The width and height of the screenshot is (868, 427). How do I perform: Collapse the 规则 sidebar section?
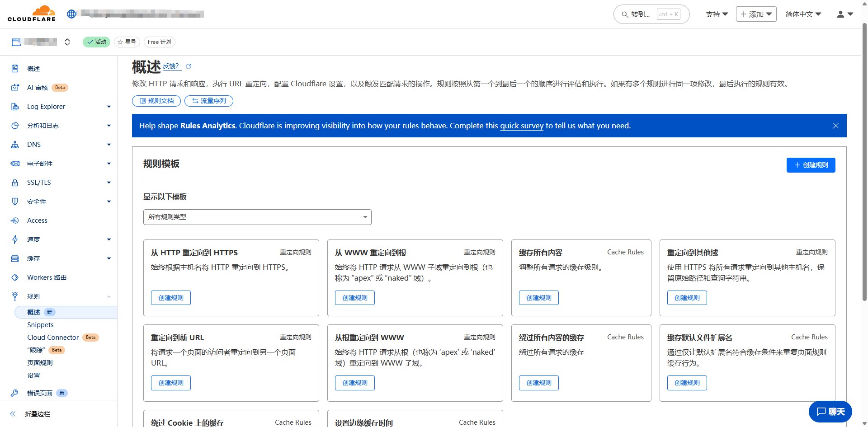pos(108,296)
